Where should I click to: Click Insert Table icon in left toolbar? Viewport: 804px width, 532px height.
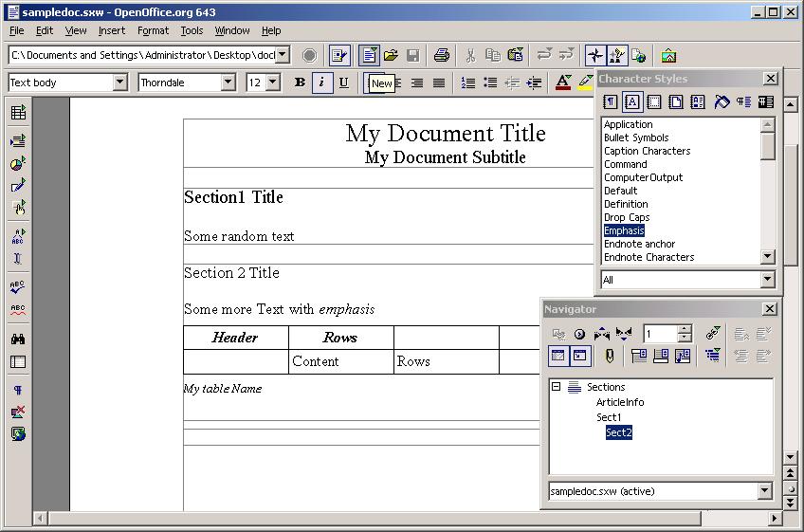click(x=18, y=113)
